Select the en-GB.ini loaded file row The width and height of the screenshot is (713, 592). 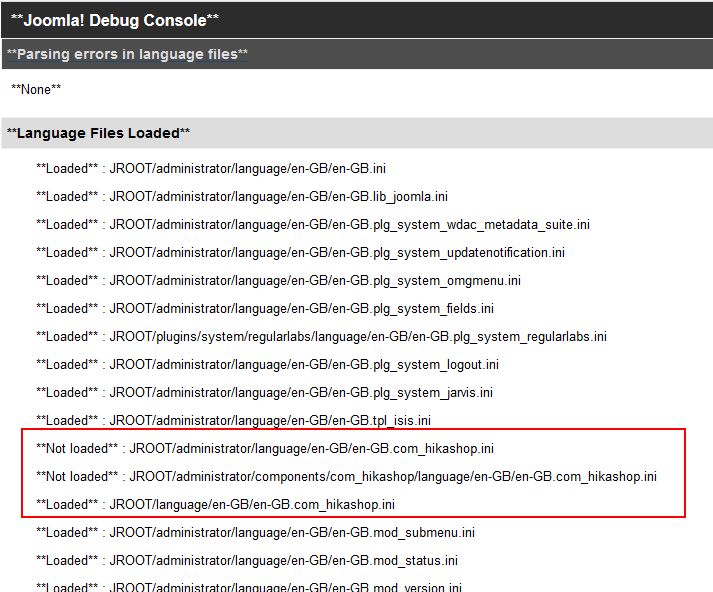[x=211, y=168]
